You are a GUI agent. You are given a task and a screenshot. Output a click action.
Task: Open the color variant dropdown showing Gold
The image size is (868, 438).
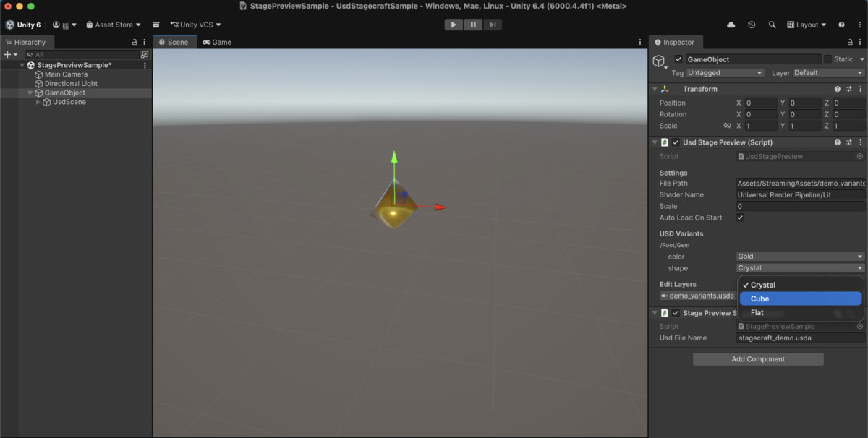800,257
